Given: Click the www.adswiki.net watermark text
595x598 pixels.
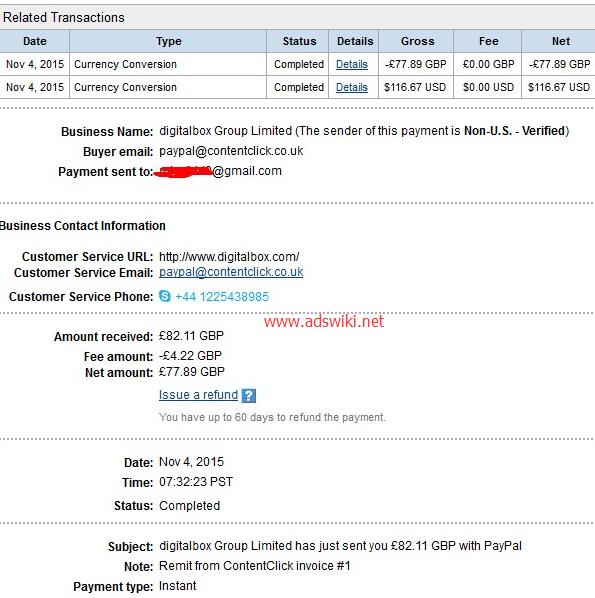Looking at the screenshot, I should pyautogui.click(x=324, y=322).
